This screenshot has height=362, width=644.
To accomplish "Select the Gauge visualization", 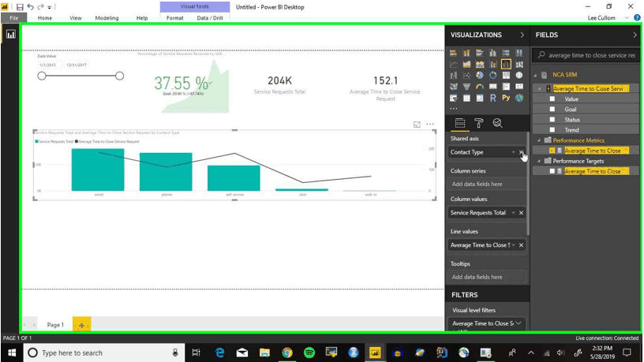I will (x=480, y=87).
